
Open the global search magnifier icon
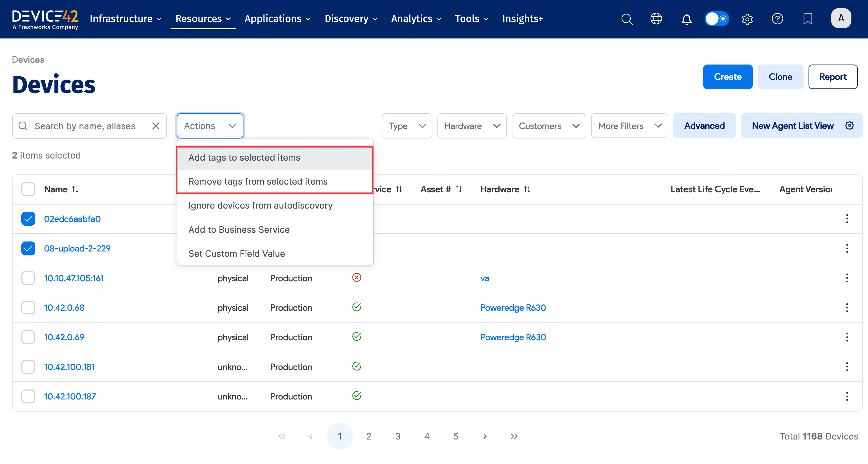(627, 19)
